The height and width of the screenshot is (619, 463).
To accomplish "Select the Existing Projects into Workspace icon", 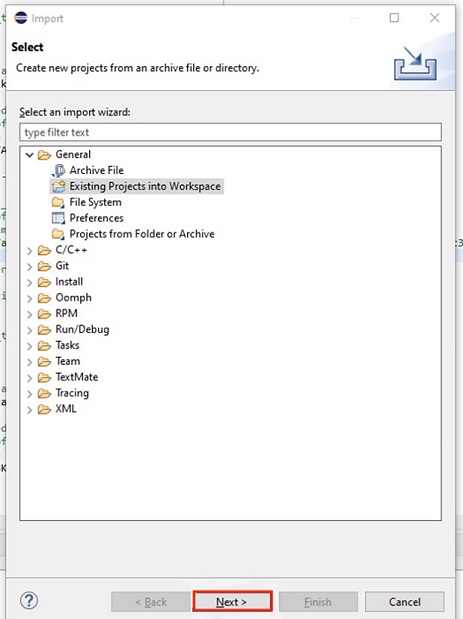I will click(x=58, y=186).
